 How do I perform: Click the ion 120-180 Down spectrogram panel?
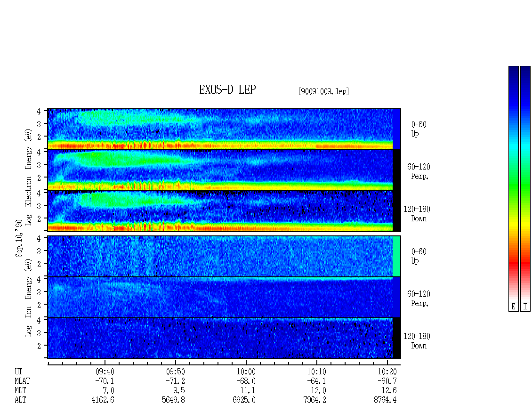[x=224, y=339]
